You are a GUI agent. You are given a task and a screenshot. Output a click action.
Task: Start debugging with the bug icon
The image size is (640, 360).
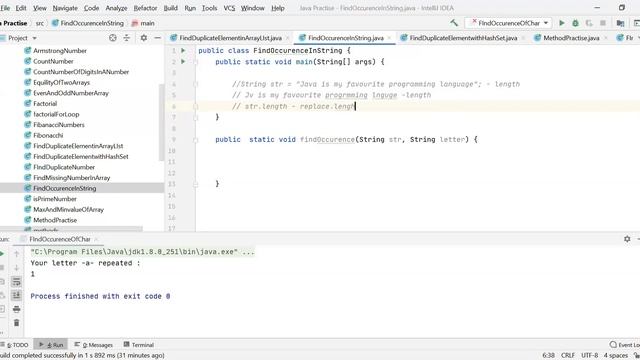[x=575, y=23]
